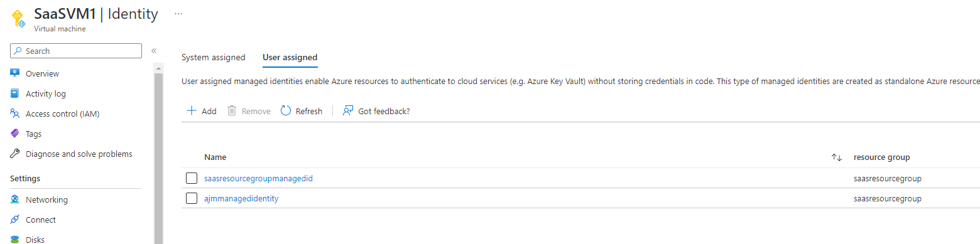Check the ajmmanagedidentity row checkbox
The image size is (980, 244).
[192, 198]
